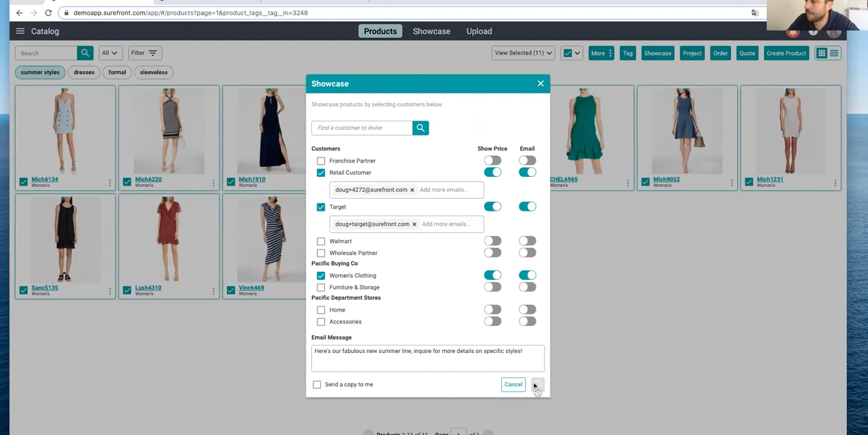Click the catalog search magnifier icon
The height and width of the screenshot is (435, 868).
point(85,53)
